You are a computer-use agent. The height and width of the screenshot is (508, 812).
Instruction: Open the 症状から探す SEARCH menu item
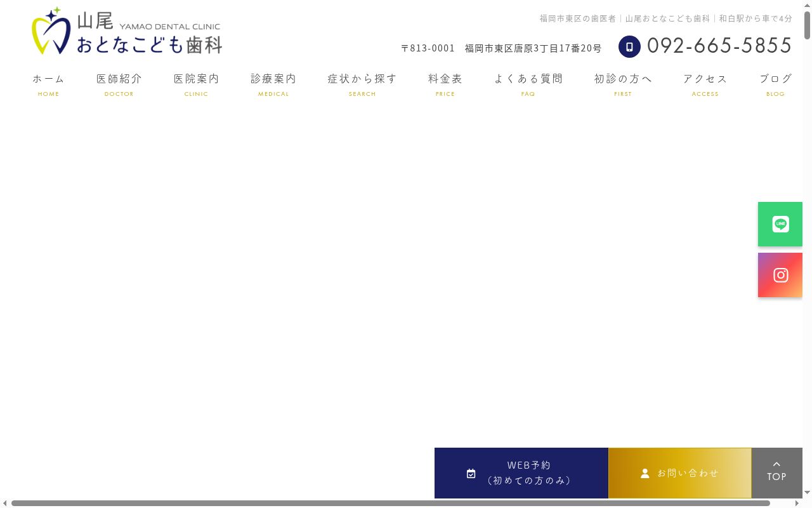click(362, 84)
